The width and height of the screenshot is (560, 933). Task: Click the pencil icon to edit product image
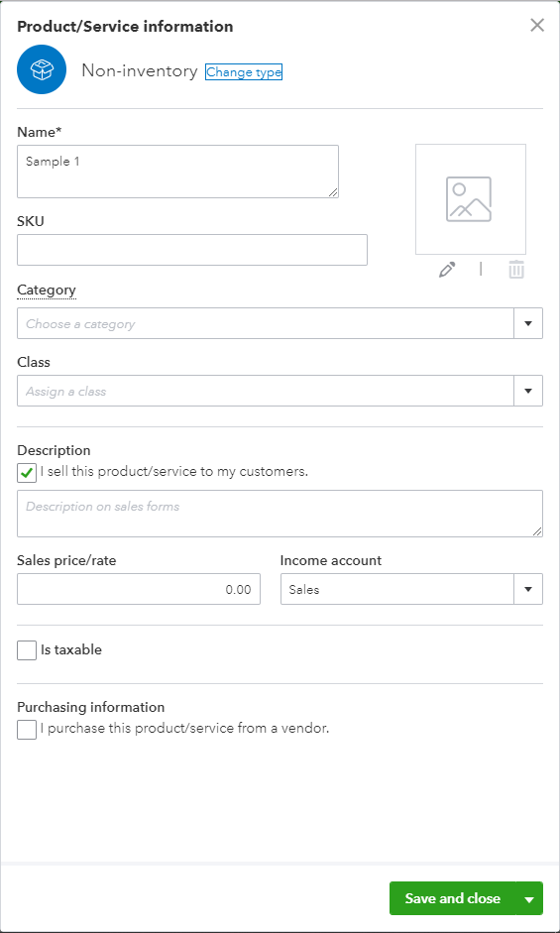(x=447, y=270)
